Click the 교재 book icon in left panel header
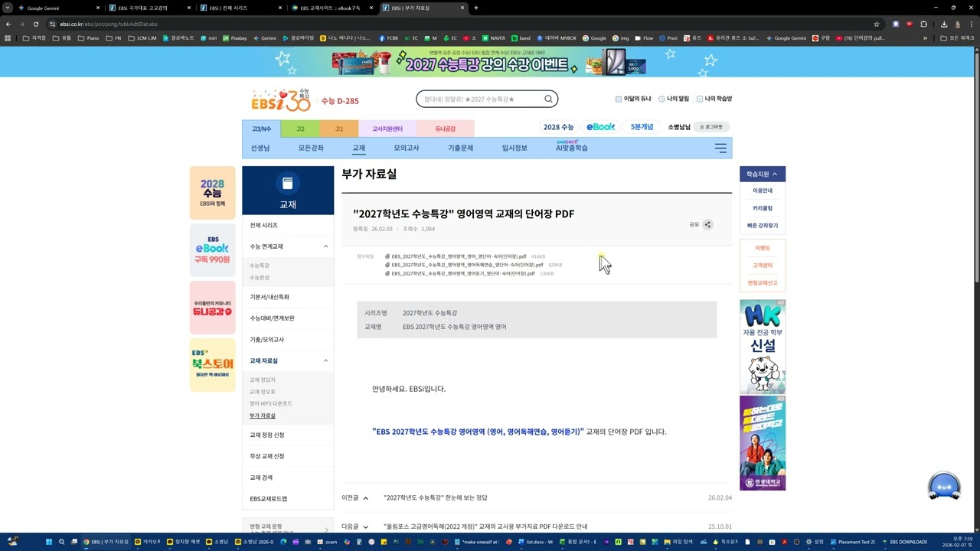Screen dimensions: 980x551 288,184
